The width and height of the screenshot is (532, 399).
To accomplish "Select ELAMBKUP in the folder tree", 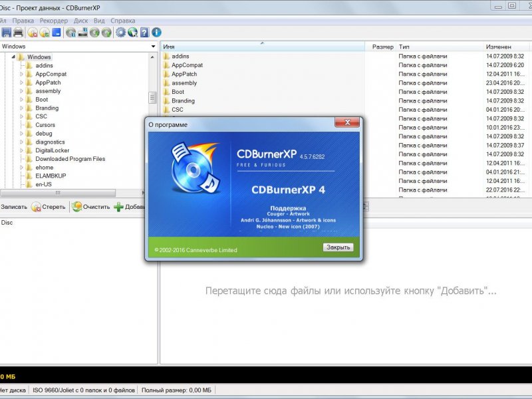I will coord(51,176).
